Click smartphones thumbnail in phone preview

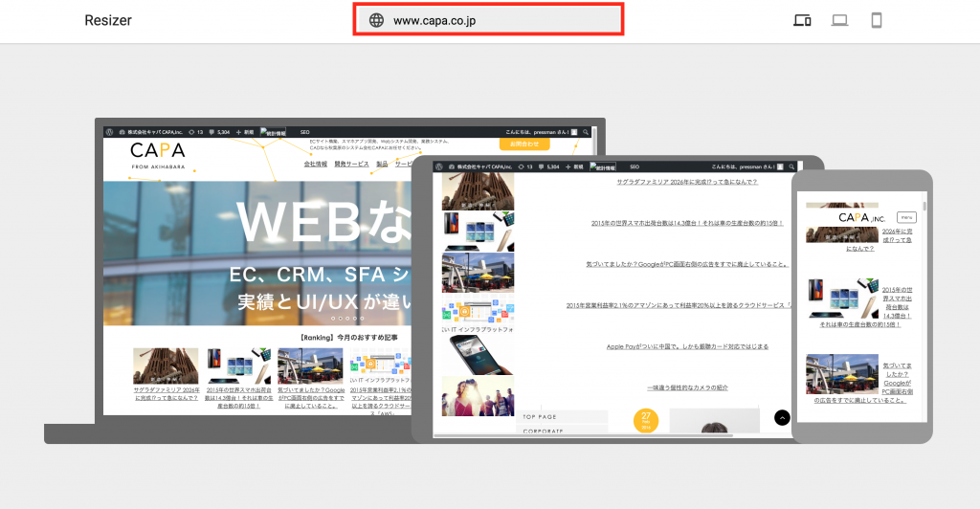[842, 299]
